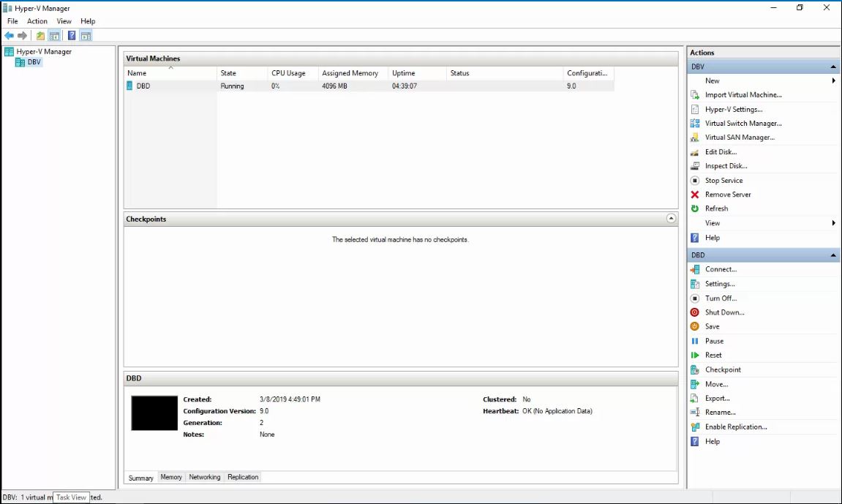Click the Connect icon under DBD actions
This screenshot has width=842, height=504.
pos(695,269)
